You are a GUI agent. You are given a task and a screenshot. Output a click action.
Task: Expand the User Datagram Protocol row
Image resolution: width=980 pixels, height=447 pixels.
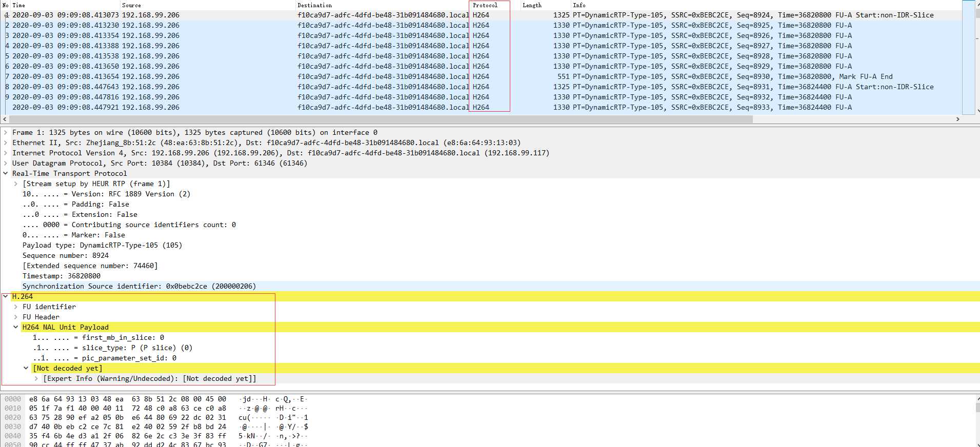(5, 163)
